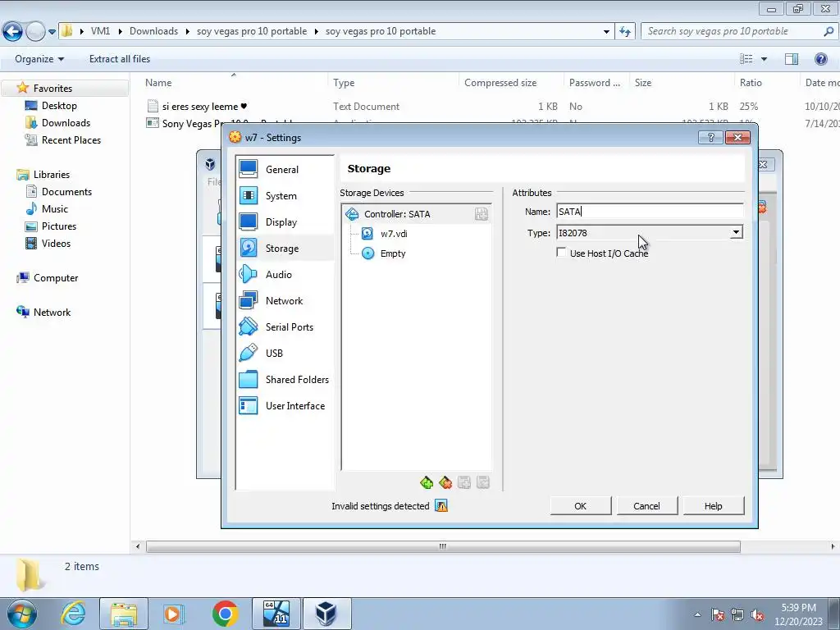The height and width of the screenshot is (630, 840).
Task: Open Network settings category in dialog
Action: [x=285, y=300]
